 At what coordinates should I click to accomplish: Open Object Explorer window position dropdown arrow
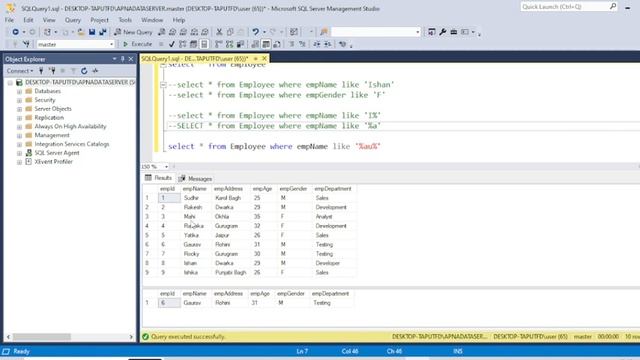point(114,59)
